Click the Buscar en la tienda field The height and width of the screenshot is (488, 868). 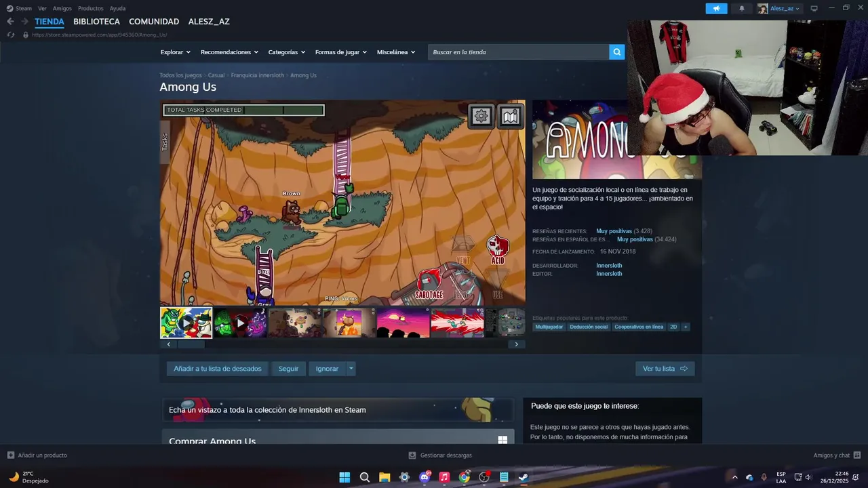[x=518, y=52]
